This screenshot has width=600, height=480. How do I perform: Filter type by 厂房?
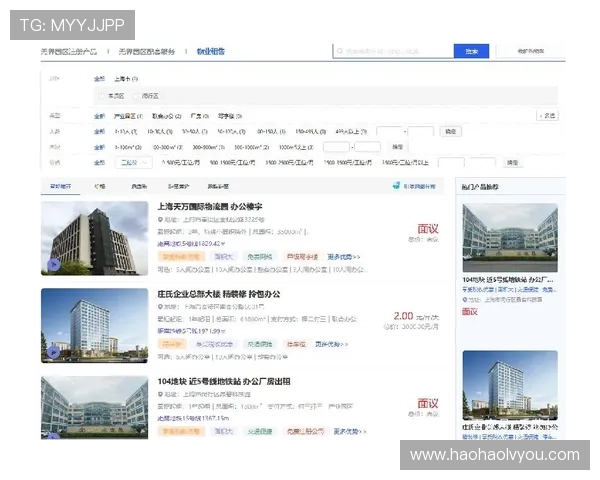(x=199, y=116)
